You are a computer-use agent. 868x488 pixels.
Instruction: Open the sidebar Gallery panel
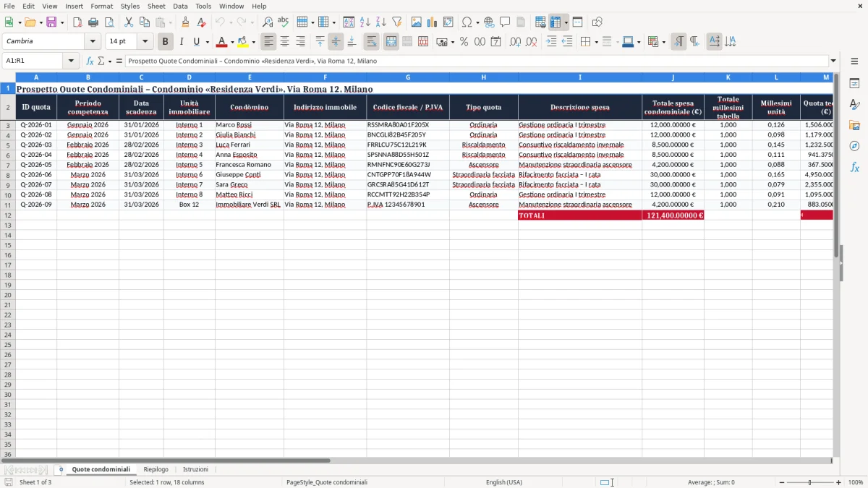click(854, 125)
